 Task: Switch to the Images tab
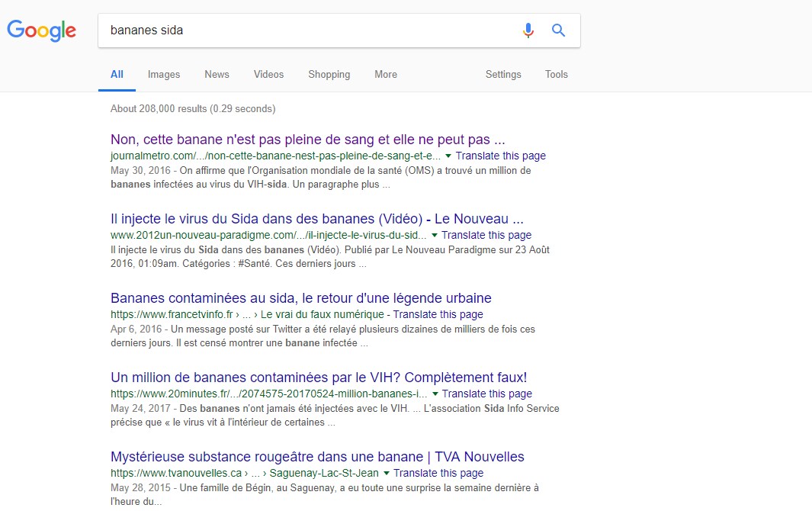(164, 75)
